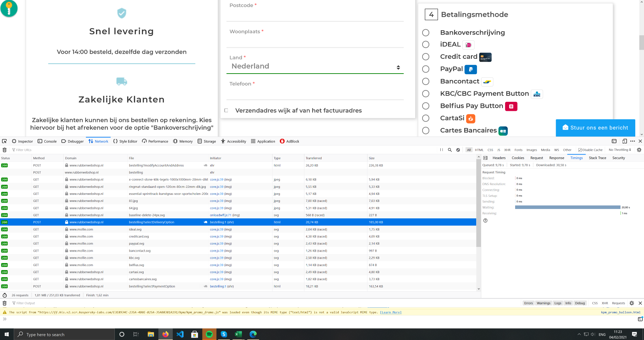Screen dimensions: 644x340
Task: Open the No Throttling dropdown
Action: [620, 150]
